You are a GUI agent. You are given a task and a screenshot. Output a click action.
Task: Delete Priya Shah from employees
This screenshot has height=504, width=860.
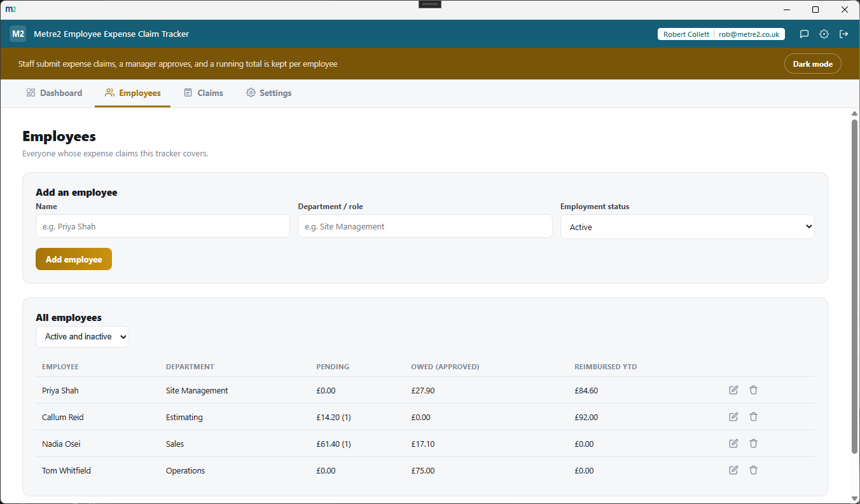point(753,390)
